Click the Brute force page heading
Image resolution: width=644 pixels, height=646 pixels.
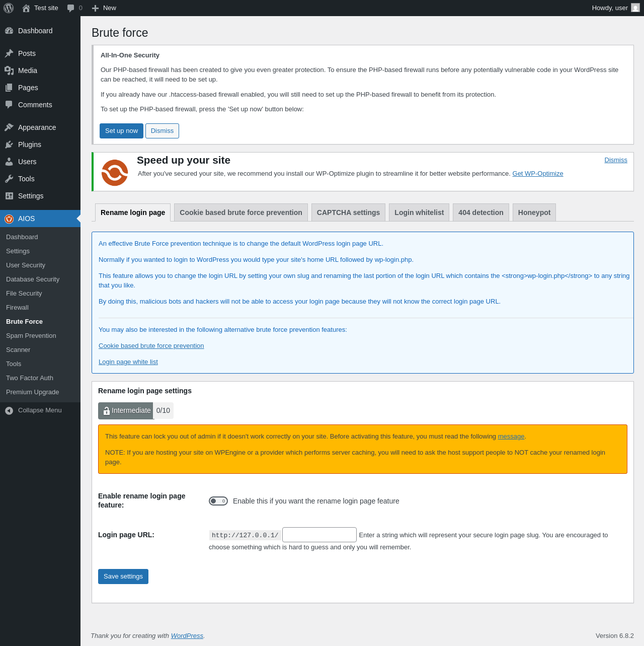[120, 33]
